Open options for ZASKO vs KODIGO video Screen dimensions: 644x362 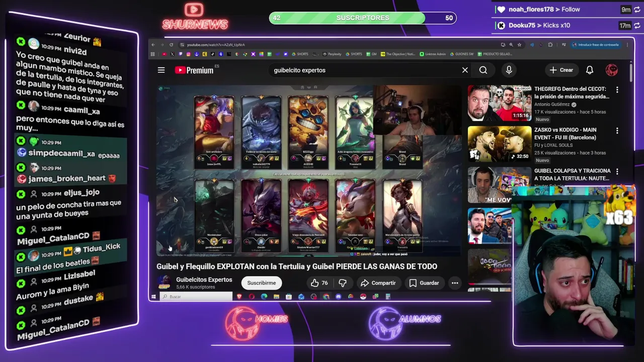point(617,131)
